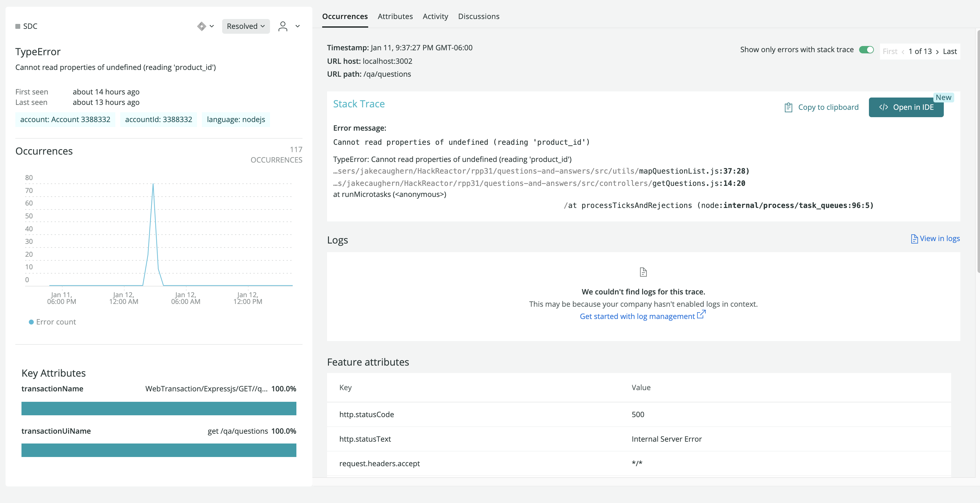Open the Discussions tab

479,16
